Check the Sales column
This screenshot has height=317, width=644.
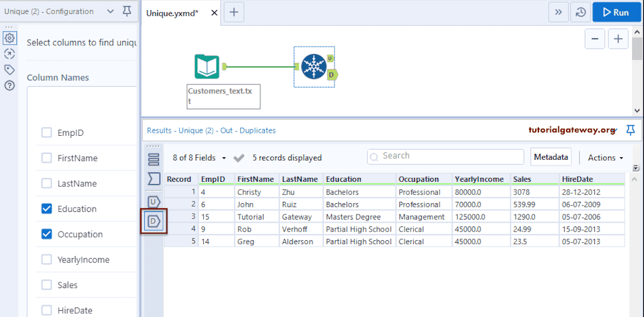pos(47,285)
